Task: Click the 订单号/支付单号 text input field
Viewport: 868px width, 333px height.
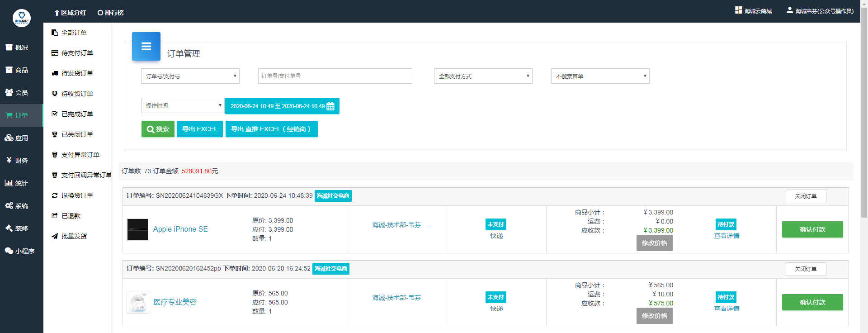Action: click(x=335, y=76)
